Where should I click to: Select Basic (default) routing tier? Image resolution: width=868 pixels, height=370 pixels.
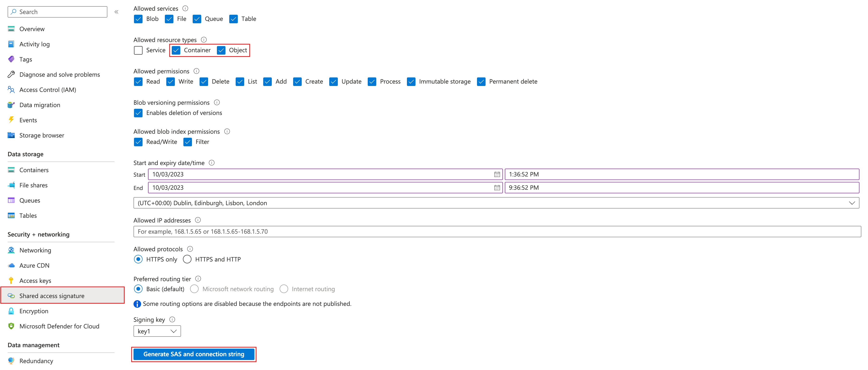point(138,289)
